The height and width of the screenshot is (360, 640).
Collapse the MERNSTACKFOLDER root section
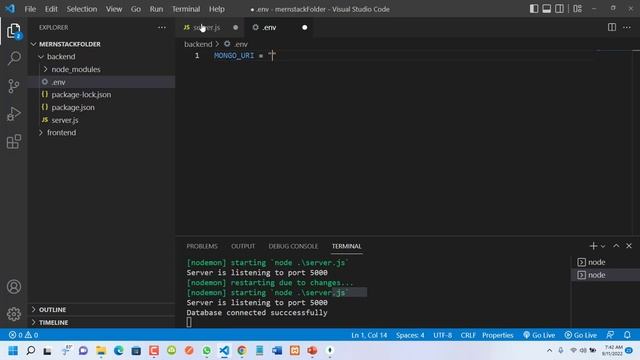click(102, 44)
